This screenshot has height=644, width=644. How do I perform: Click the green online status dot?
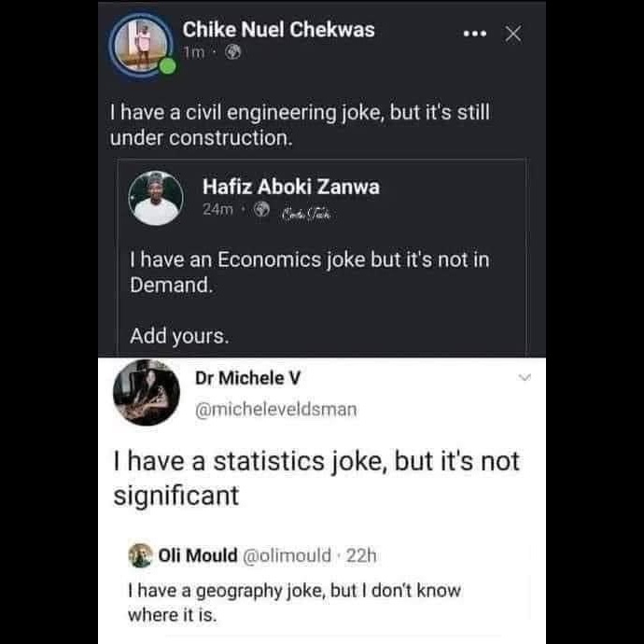(168, 66)
